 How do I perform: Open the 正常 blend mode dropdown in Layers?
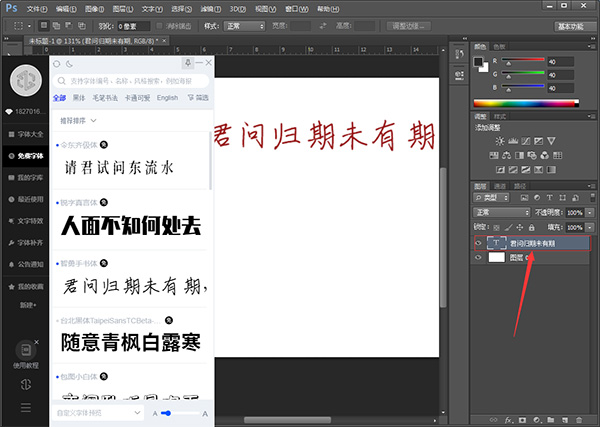point(500,213)
